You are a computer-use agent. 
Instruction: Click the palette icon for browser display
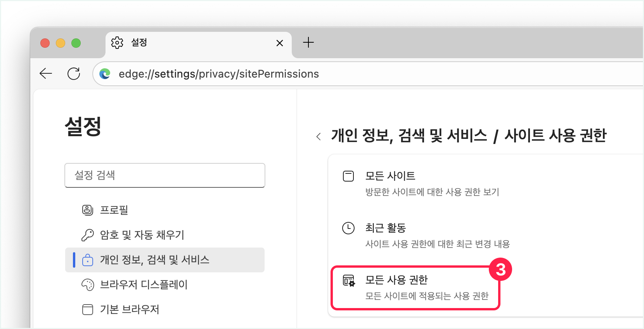point(88,285)
